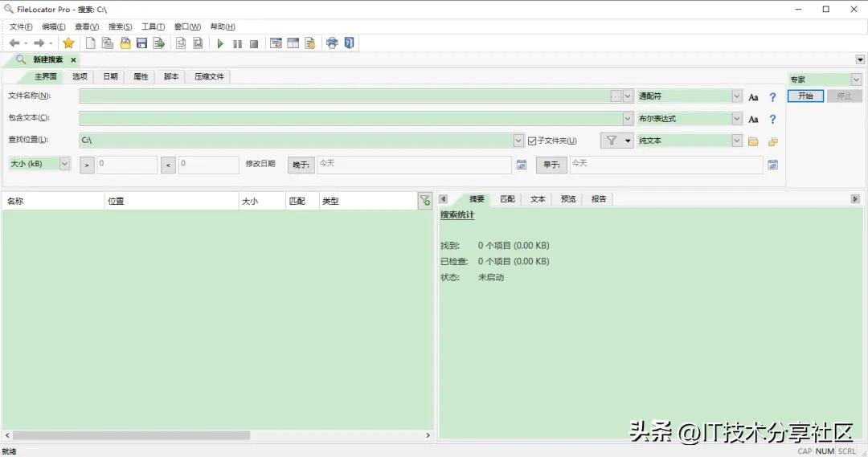This screenshot has width=868, height=457.
Task: Click the 文件名称 input field
Action: pos(344,96)
